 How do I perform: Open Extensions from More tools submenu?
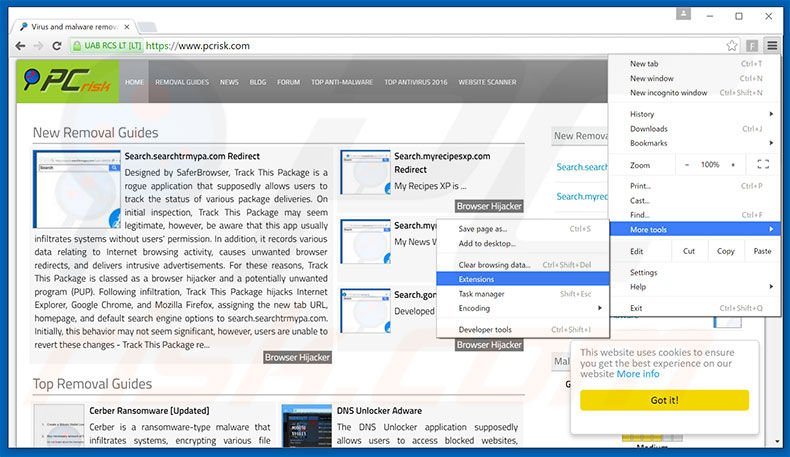point(523,279)
